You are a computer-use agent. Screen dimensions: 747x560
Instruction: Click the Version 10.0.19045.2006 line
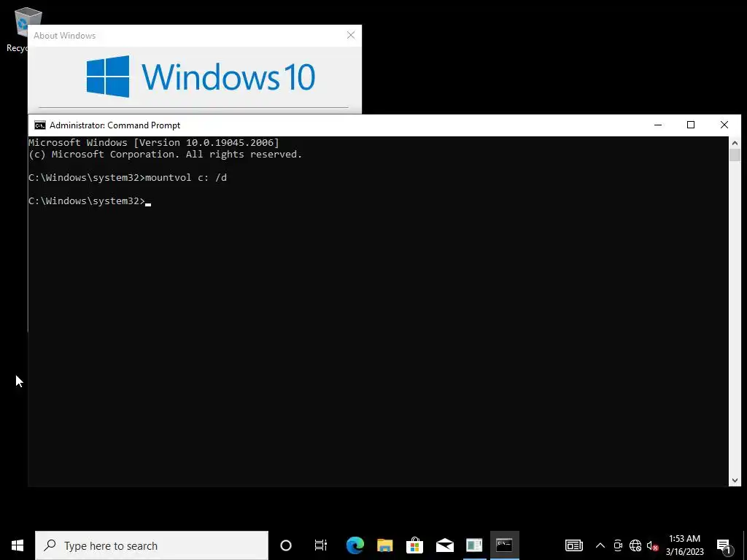[x=153, y=142]
